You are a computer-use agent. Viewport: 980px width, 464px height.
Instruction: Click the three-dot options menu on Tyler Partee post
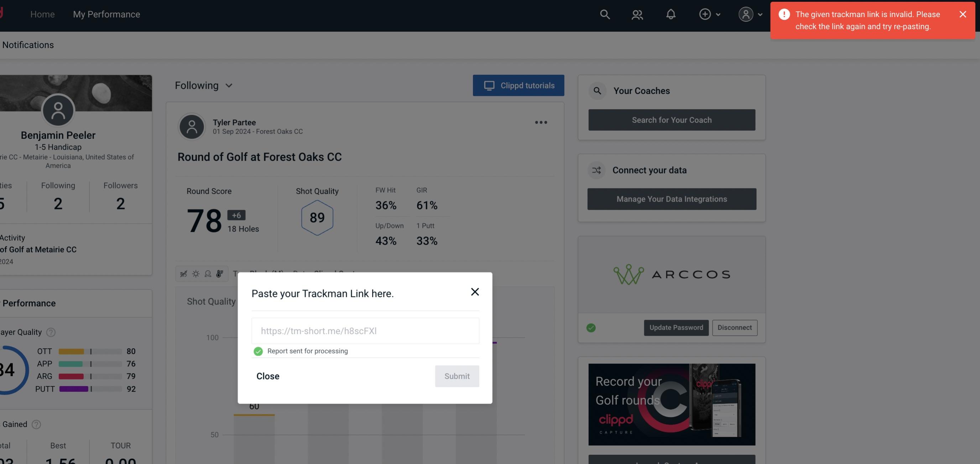click(x=541, y=122)
